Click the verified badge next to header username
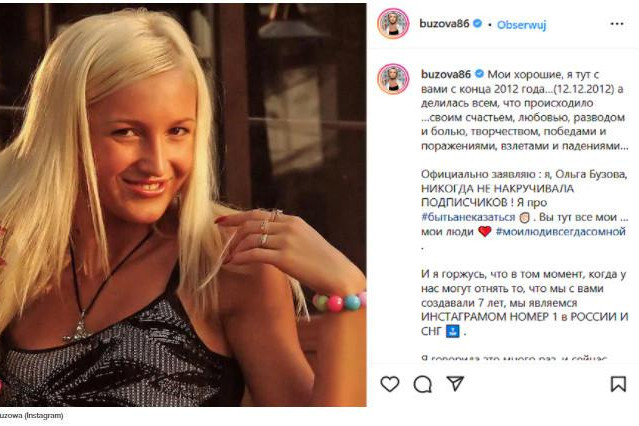Viewport: 639px width, 426px height. [478, 24]
